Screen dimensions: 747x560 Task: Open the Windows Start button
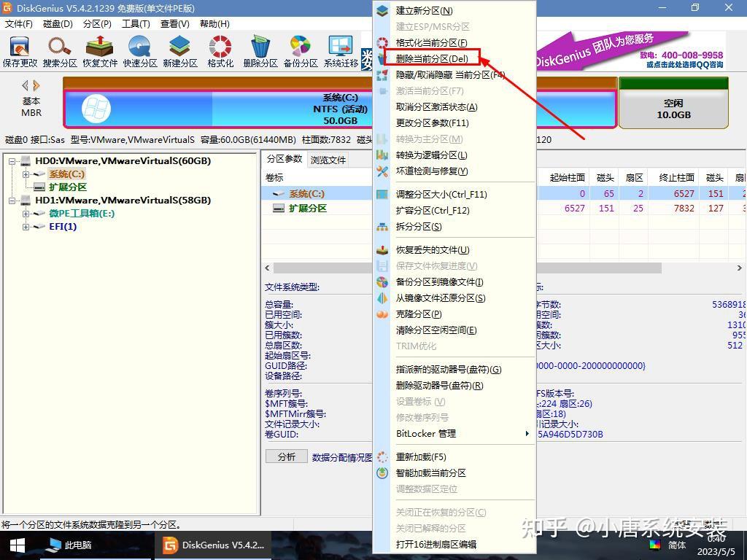[18, 545]
